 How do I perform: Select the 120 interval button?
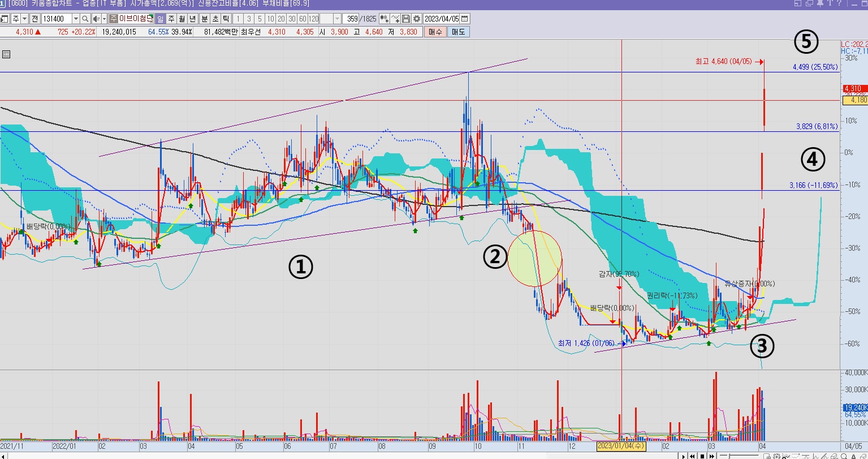tap(313, 19)
